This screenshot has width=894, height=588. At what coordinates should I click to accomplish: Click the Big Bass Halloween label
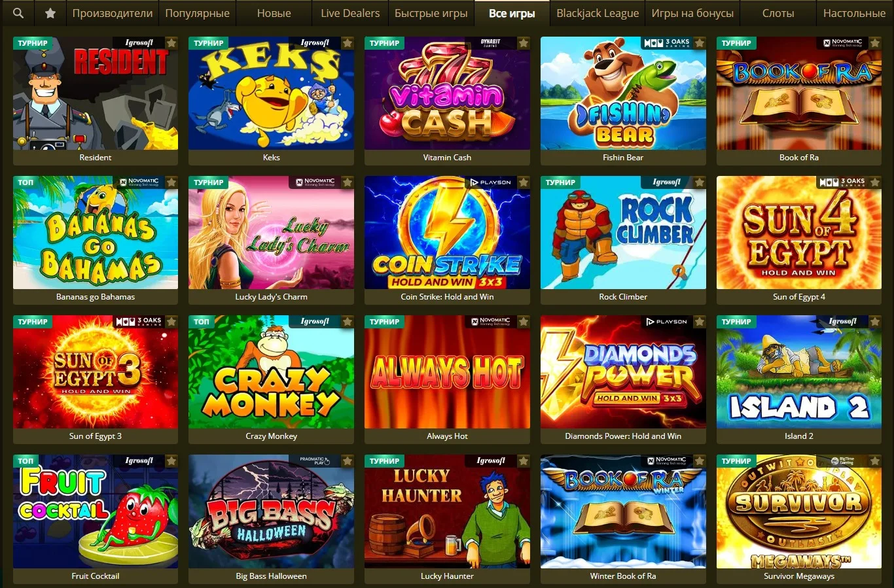coord(271,576)
